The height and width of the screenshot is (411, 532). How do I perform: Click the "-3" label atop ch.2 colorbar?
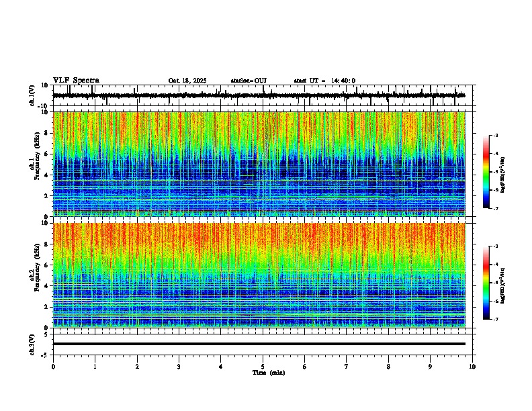tap(495, 246)
